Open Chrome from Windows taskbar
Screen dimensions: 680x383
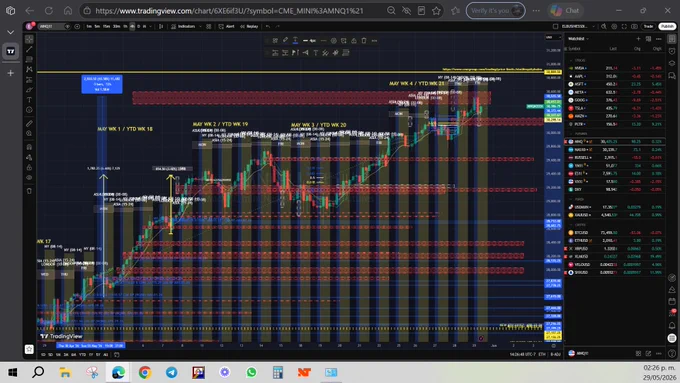[145, 372]
